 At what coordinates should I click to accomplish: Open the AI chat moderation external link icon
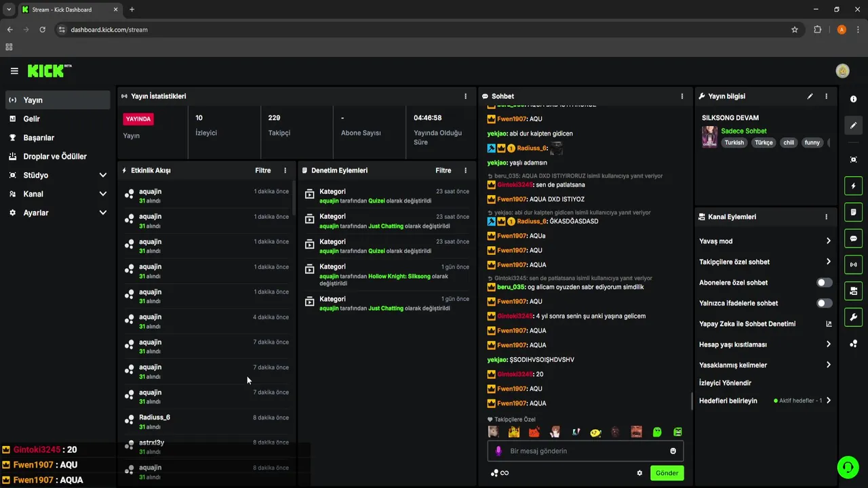[829, 324]
